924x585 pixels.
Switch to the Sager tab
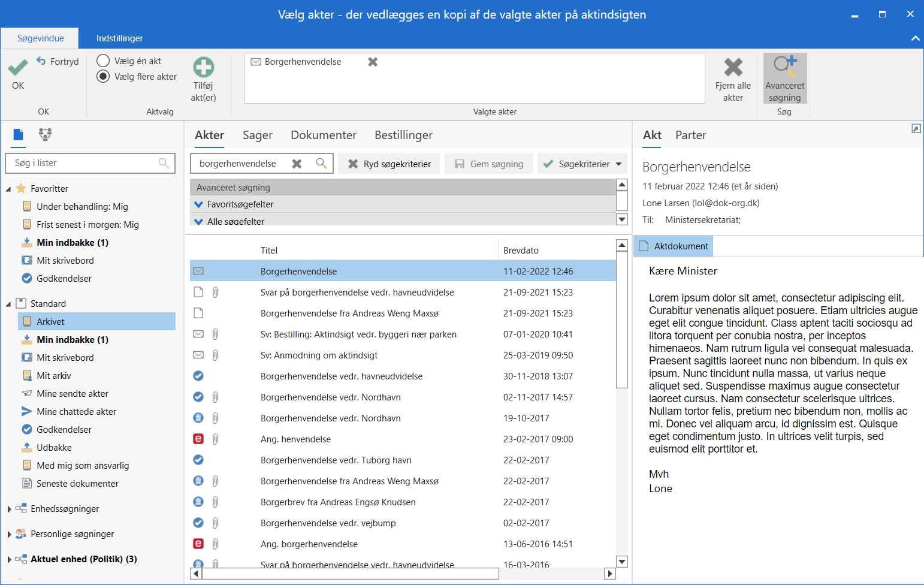coord(258,135)
